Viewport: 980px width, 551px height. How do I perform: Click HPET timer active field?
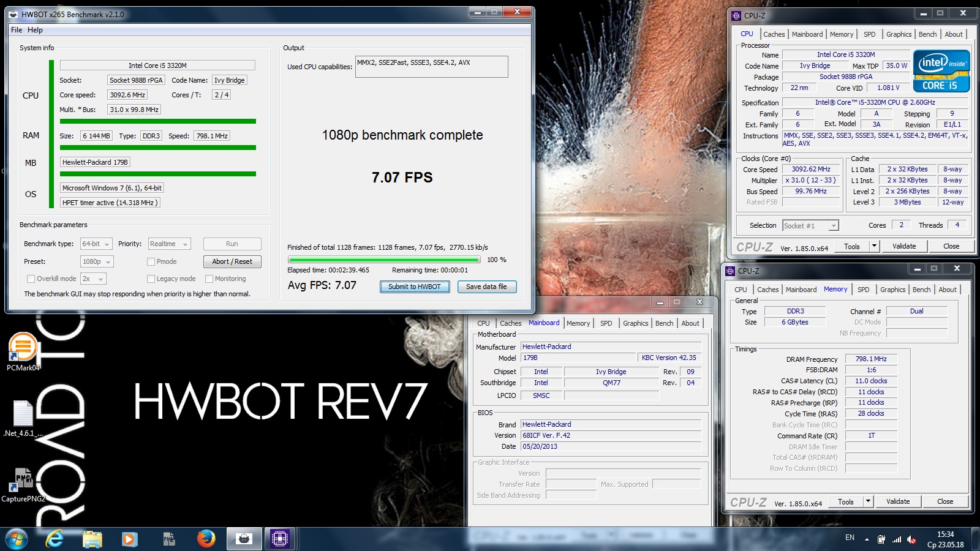(x=110, y=203)
